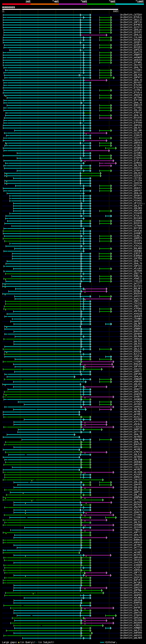Select hit label UniRef100_Q84L80

131,30
